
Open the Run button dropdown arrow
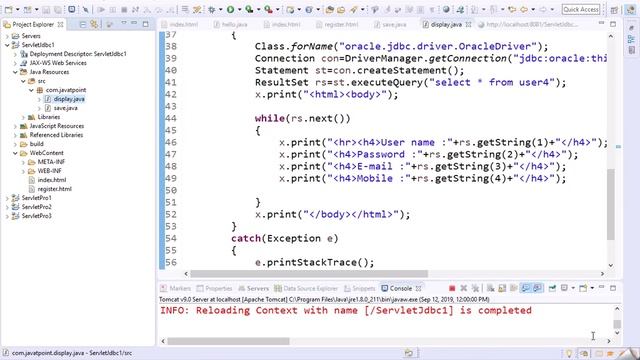coord(240,9)
